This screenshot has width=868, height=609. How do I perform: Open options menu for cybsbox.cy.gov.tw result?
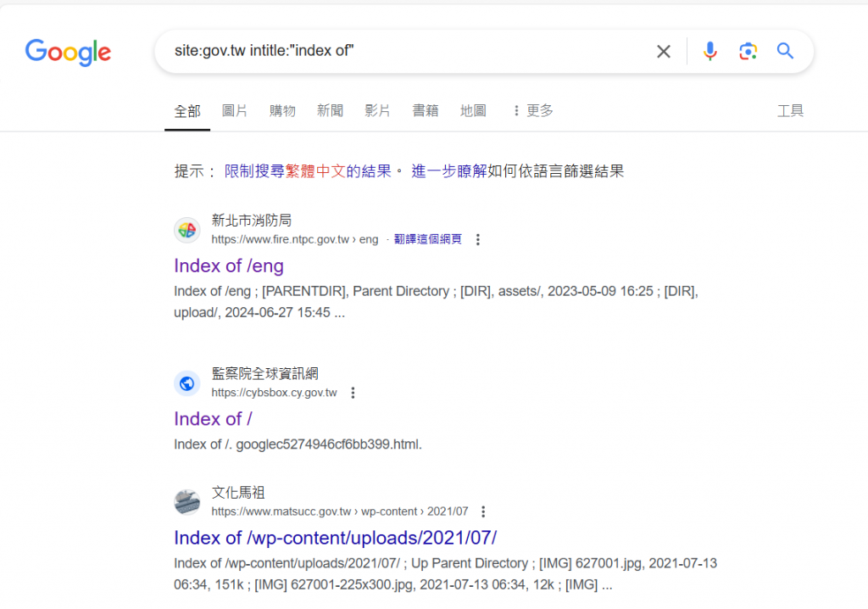tap(353, 393)
